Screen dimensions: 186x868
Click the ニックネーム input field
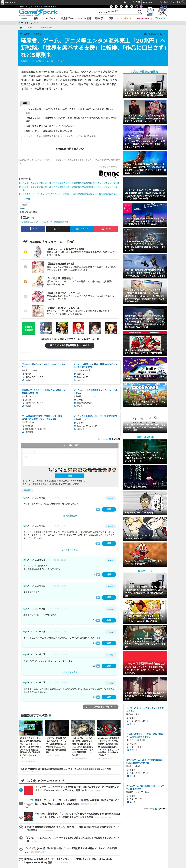70,452
